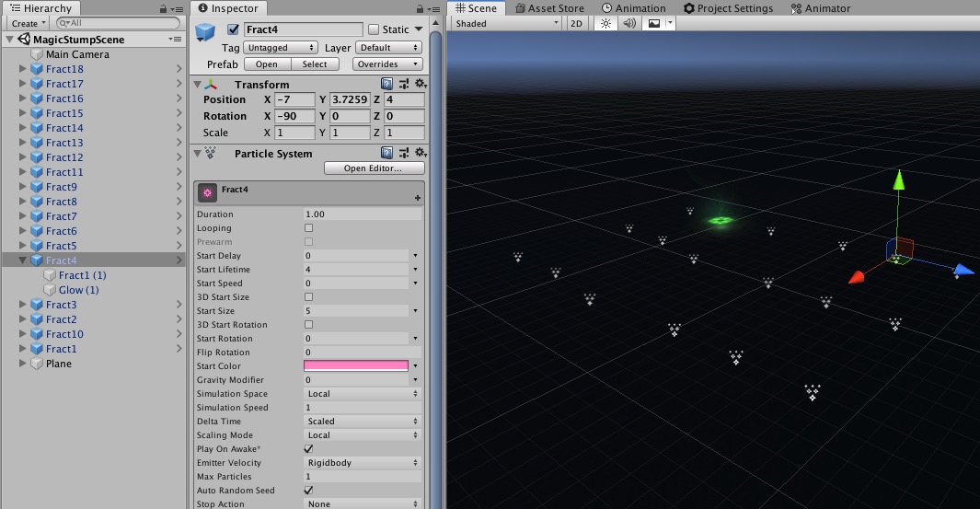Screen dimensions: 980x509
Task: Click the red X-axis gizmo arrow
Action: click(857, 277)
